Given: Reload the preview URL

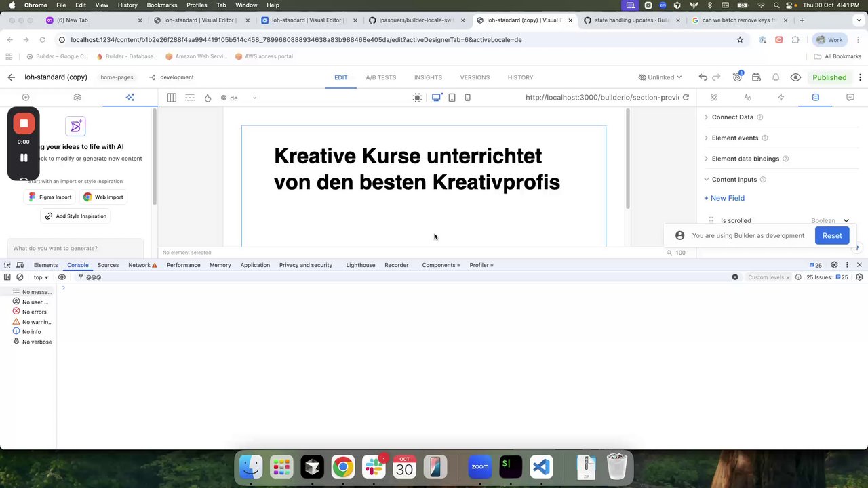Looking at the screenshot, I should [x=686, y=98].
